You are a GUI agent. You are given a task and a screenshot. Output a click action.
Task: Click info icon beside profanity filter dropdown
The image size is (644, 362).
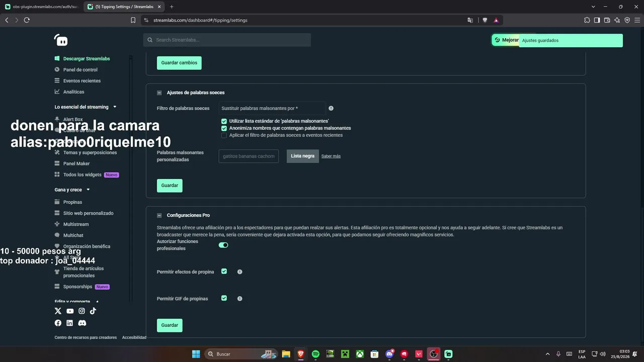coord(331,108)
